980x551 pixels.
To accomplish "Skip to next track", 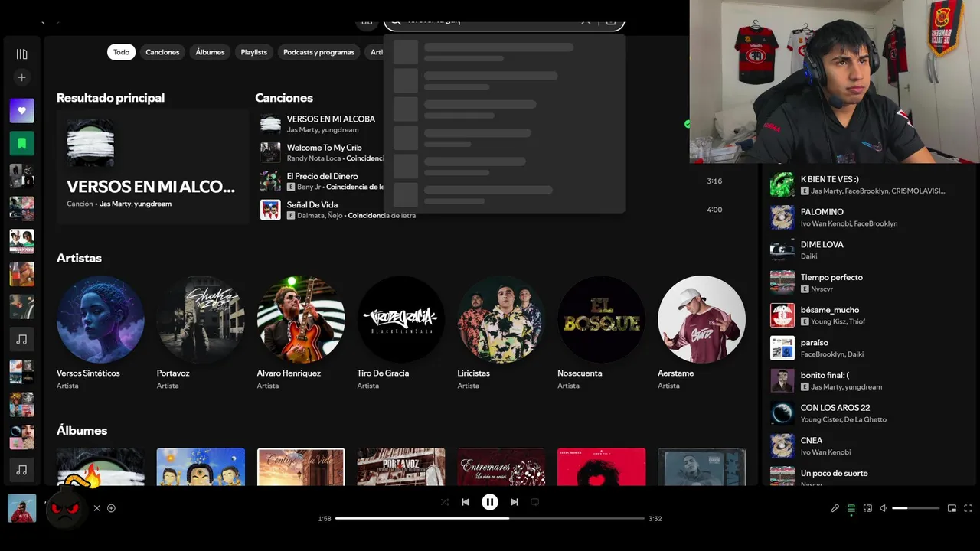I will coord(514,502).
